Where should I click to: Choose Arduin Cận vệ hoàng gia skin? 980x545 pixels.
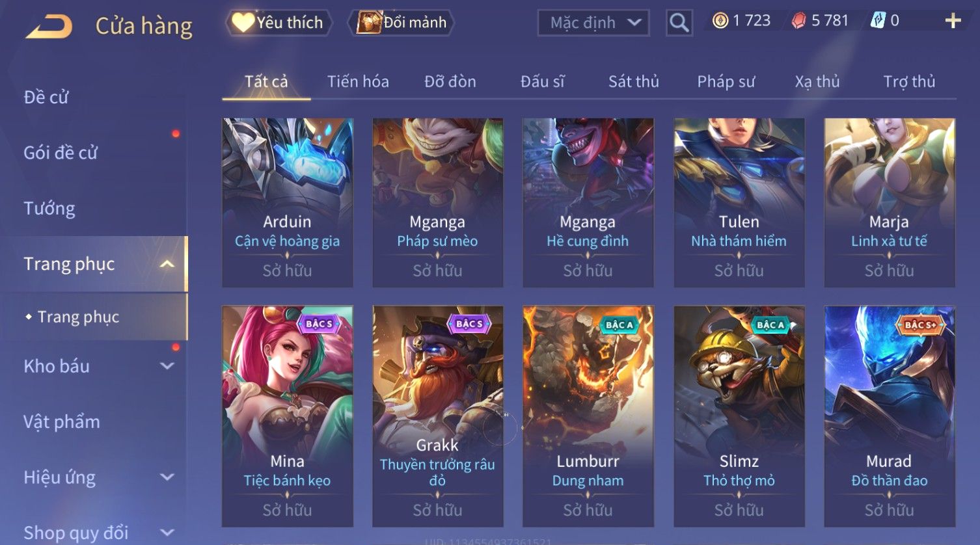pyautogui.click(x=288, y=202)
